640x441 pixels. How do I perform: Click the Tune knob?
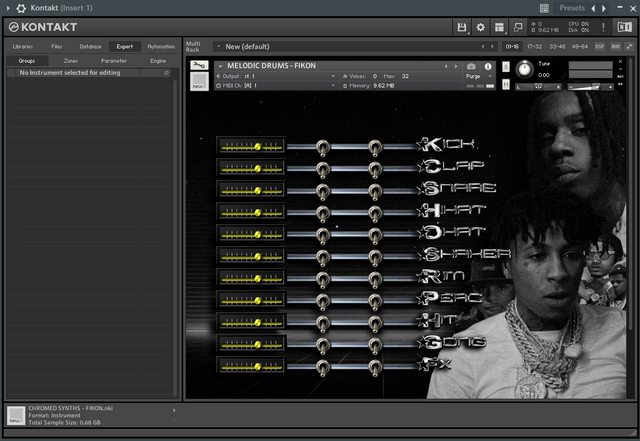[525, 70]
